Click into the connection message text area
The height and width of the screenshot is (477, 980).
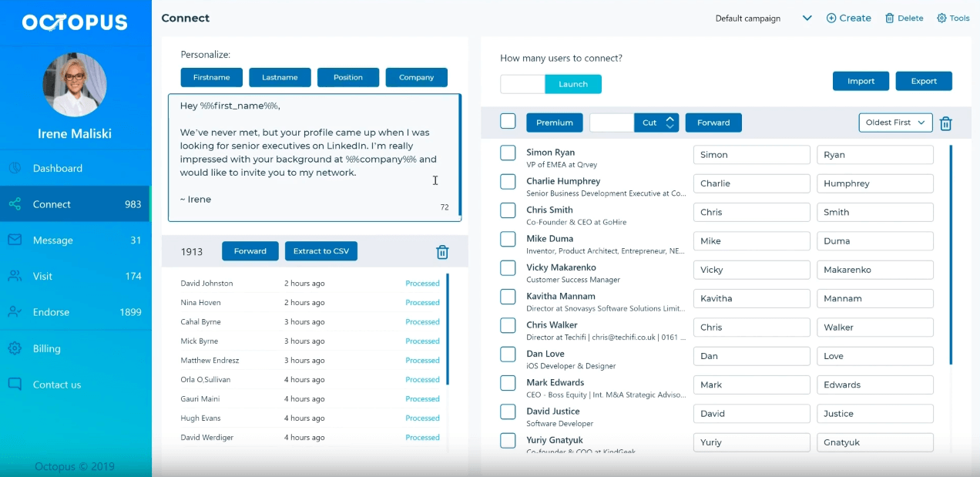(x=313, y=158)
